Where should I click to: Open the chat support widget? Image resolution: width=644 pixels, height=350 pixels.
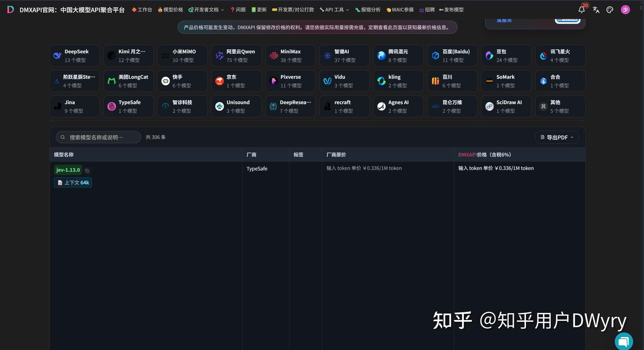pyautogui.click(x=624, y=341)
